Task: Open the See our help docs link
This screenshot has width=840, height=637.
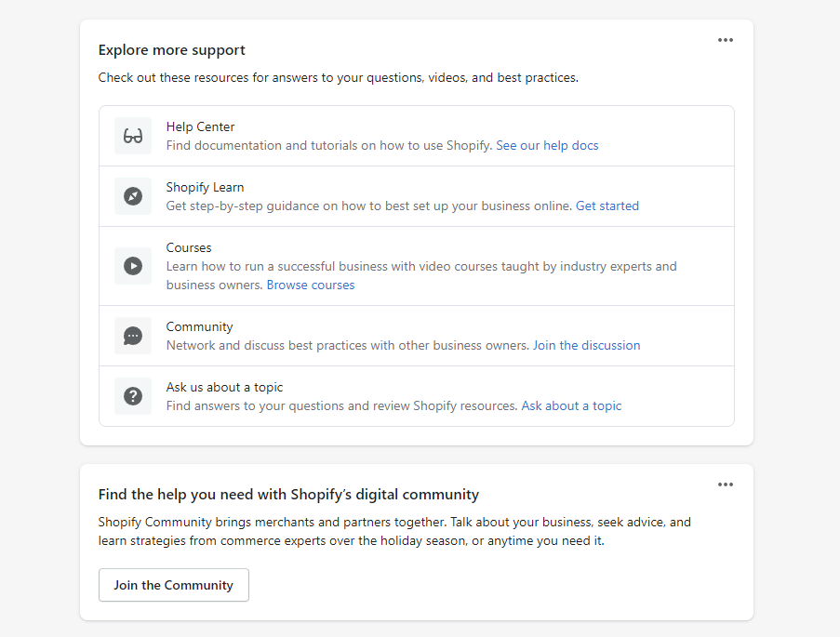Action: pyautogui.click(x=547, y=146)
